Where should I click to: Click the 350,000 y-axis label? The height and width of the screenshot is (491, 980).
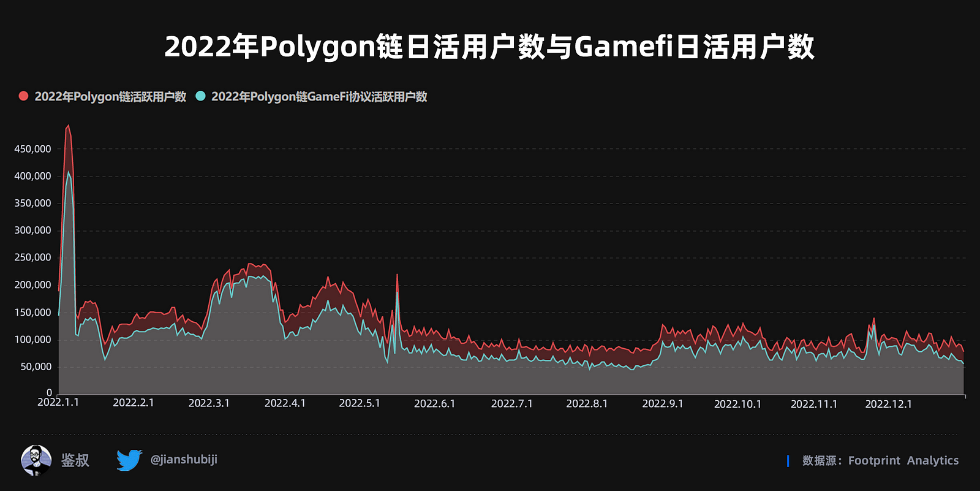[32, 203]
